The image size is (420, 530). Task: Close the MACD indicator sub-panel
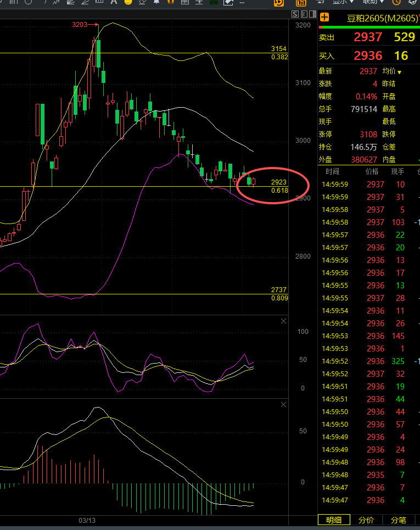283,405
